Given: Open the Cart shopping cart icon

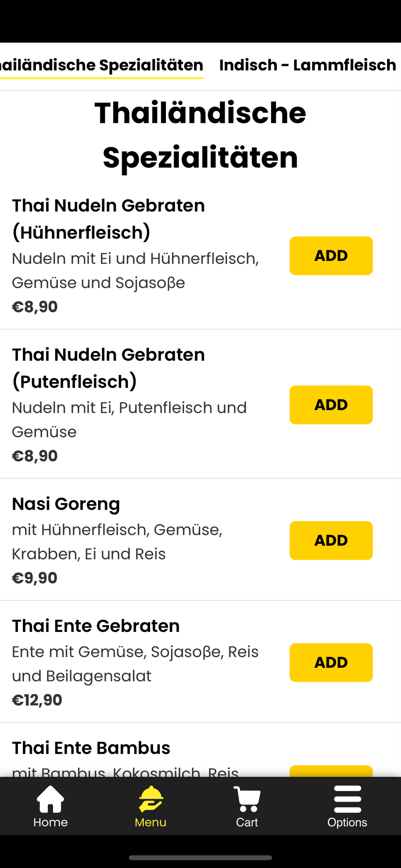Looking at the screenshot, I should point(247,799).
